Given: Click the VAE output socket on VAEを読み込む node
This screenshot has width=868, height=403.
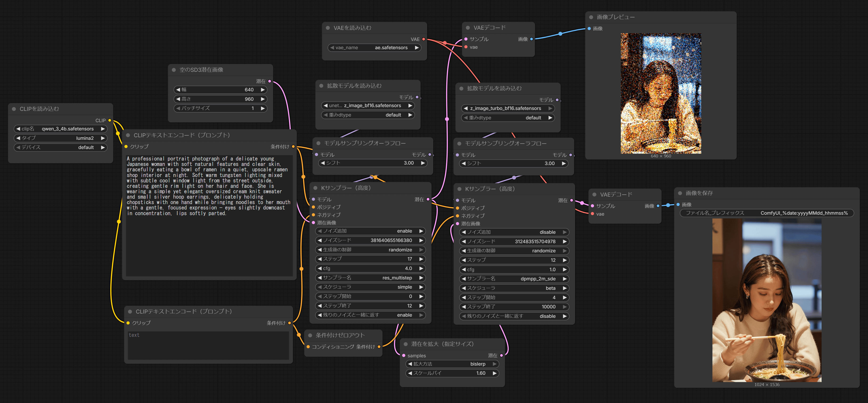Looking at the screenshot, I should point(424,39).
